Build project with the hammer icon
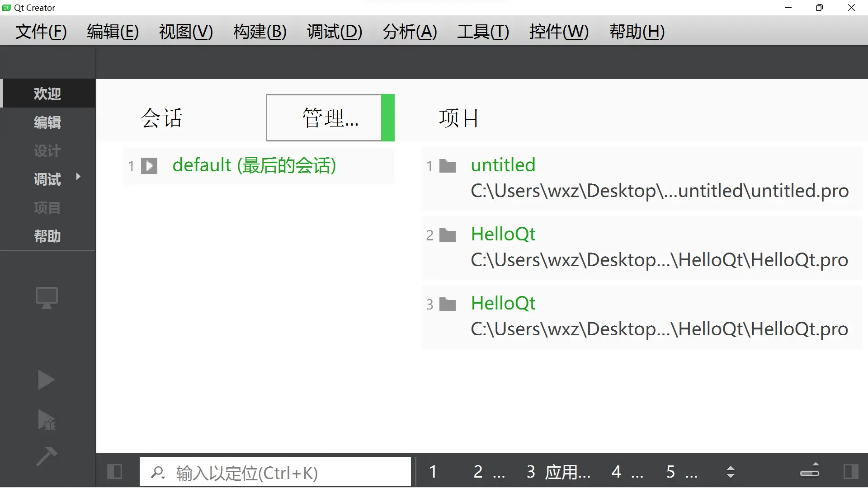 pyautogui.click(x=47, y=456)
